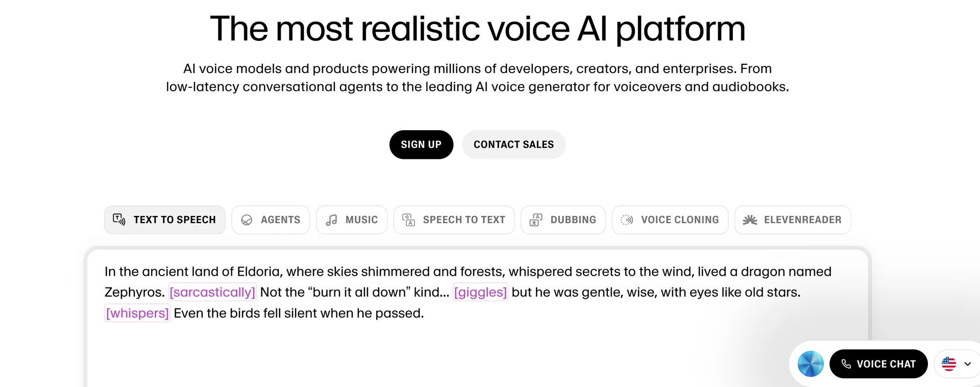Click the Voice Cloning icon
The height and width of the screenshot is (387, 980).
click(x=627, y=220)
